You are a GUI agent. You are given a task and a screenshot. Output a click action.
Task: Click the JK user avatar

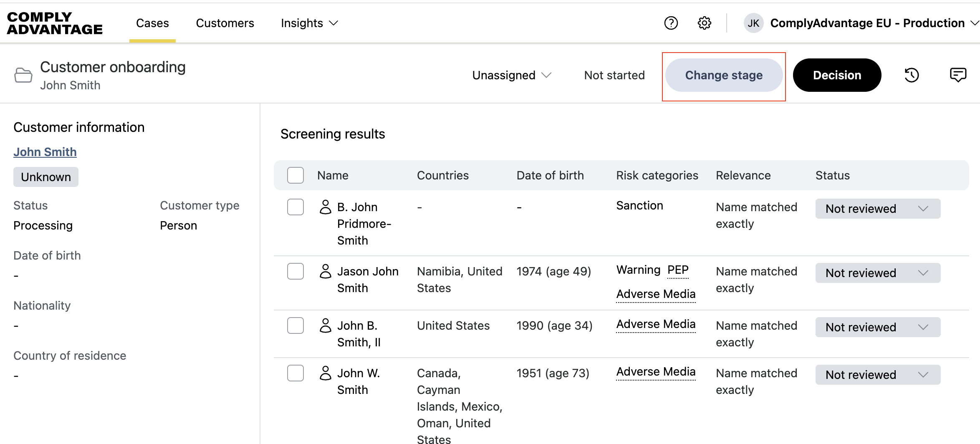[x=753, y=23]
